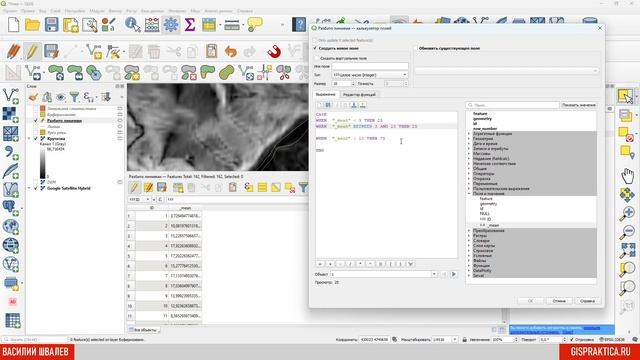
Task: Open the scale dropdown in status bar
Action: (454, 340)
